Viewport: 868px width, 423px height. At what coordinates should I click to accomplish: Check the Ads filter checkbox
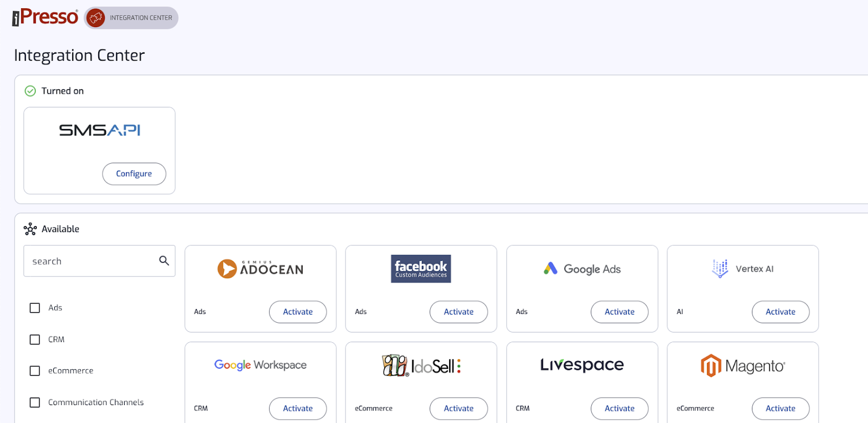tap(35, 307)
